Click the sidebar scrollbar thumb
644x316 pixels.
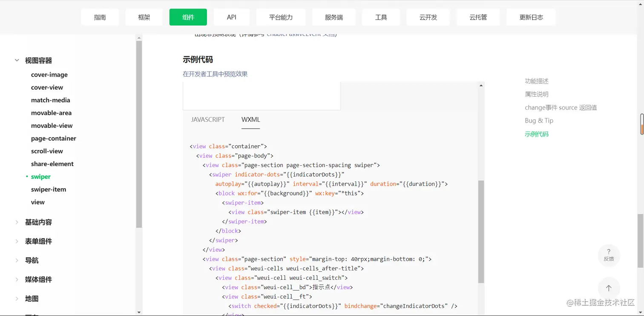pyautogui.click(x=139, y=134)
